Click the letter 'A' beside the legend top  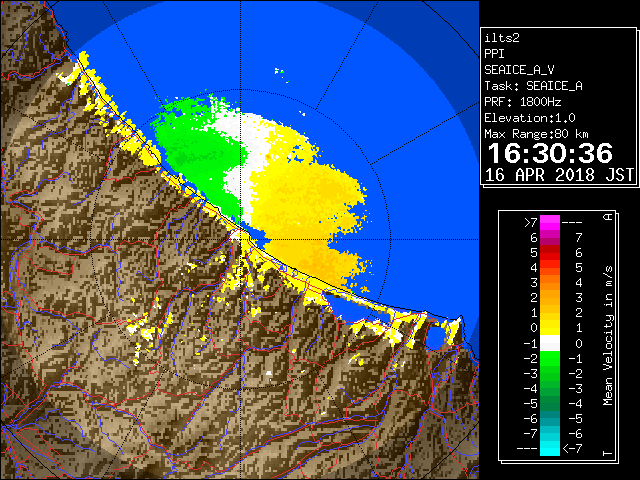(x=609, y=217)
